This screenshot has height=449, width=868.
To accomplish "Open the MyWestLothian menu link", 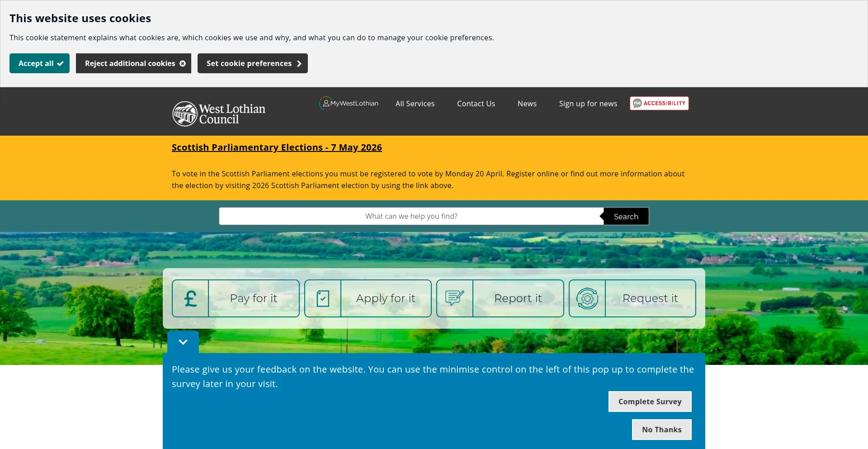I will tap(349, 103).
